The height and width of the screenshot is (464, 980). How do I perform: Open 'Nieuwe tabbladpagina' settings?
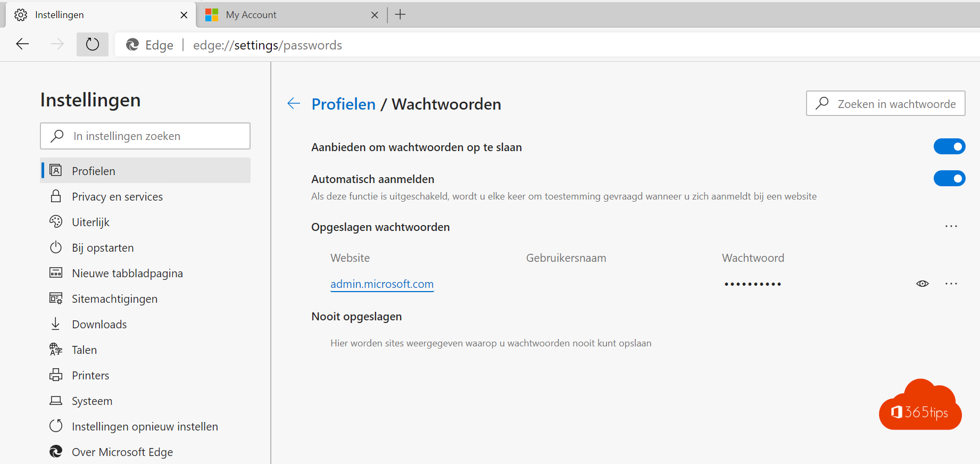click(x=145, y=273)
